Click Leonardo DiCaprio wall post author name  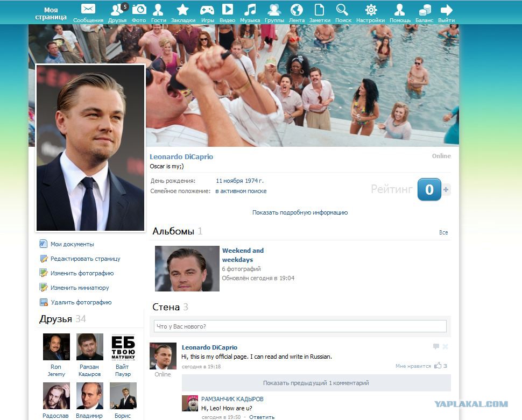pos(209,347)
